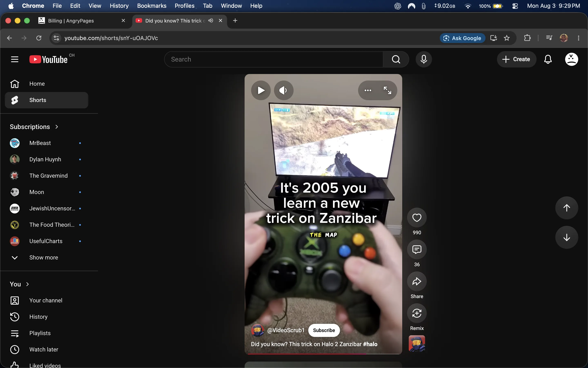The width and height of the screenshot is (588, 368).
Task: Like the Short with the heart icon
Action: tap(417, 218)
